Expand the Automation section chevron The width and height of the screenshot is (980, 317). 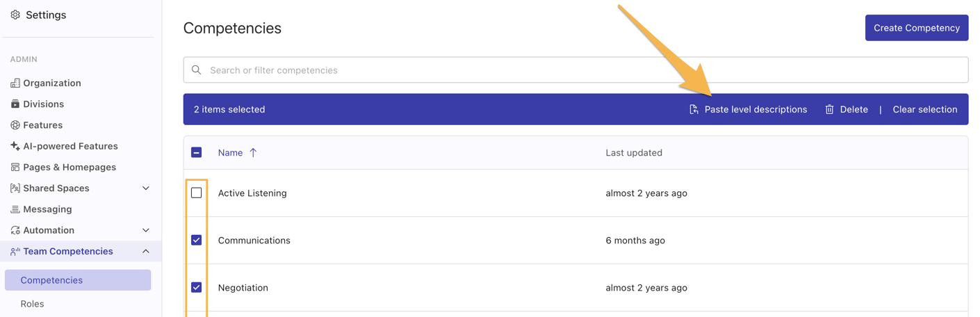click(x=146, y=230)
